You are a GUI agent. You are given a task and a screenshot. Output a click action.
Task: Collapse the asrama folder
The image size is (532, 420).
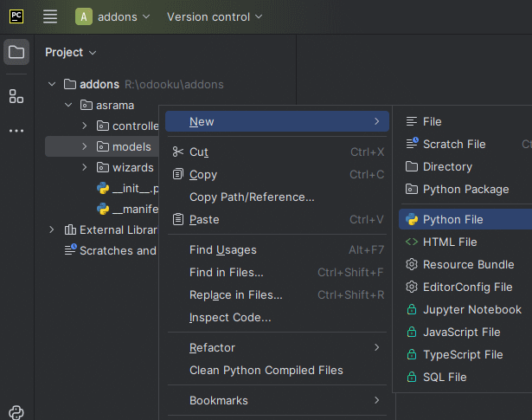pyautogui.click(x=68, y=106)
